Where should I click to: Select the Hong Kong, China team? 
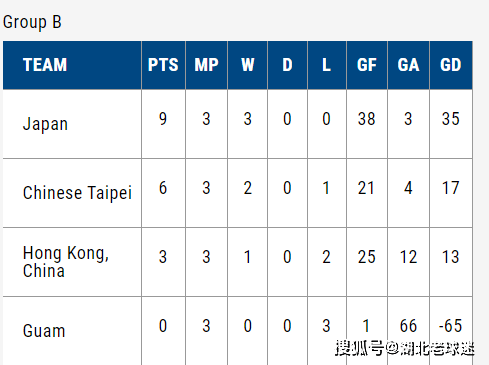(66, 262)
